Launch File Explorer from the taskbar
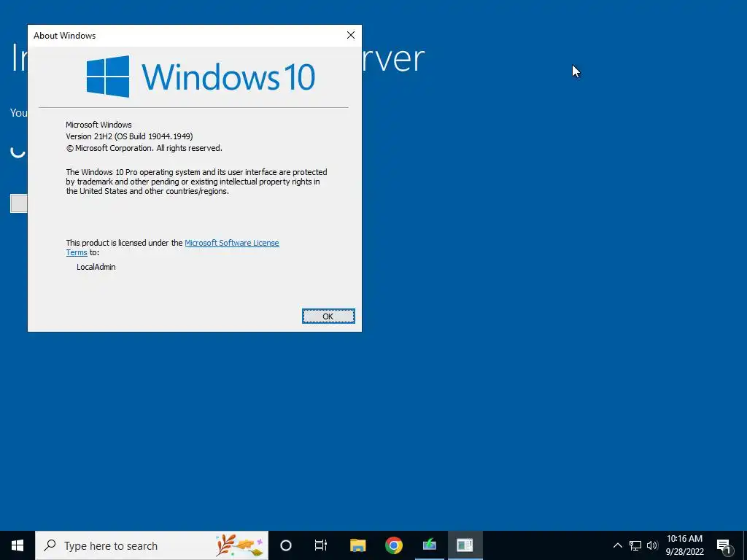Viewport: 747px width, 560px height. click(x=357, y=545)
